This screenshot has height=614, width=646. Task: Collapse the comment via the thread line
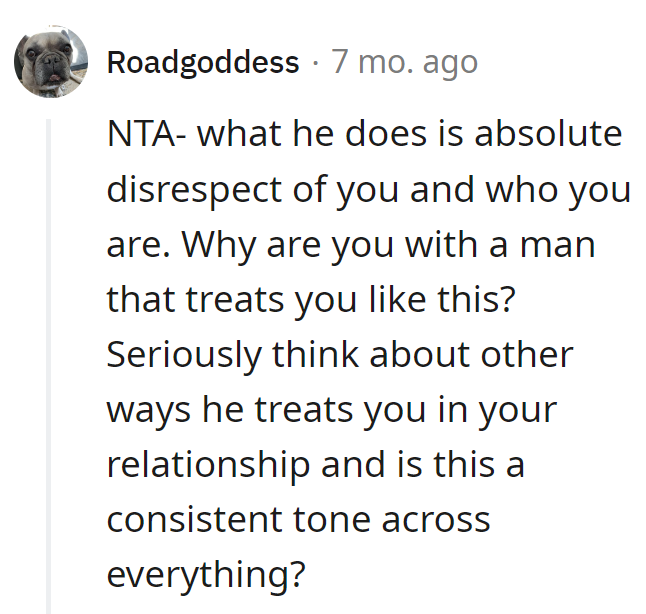(x=48, y=366)
